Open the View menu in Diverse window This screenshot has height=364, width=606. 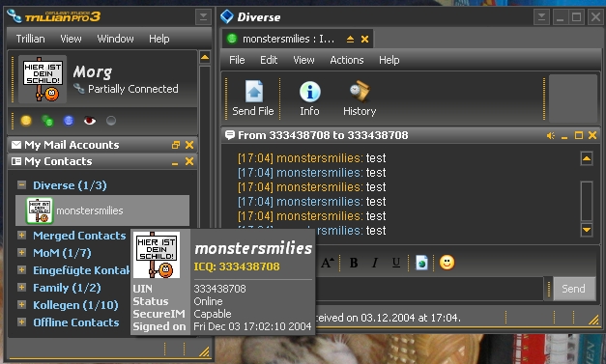coord(303,60)
